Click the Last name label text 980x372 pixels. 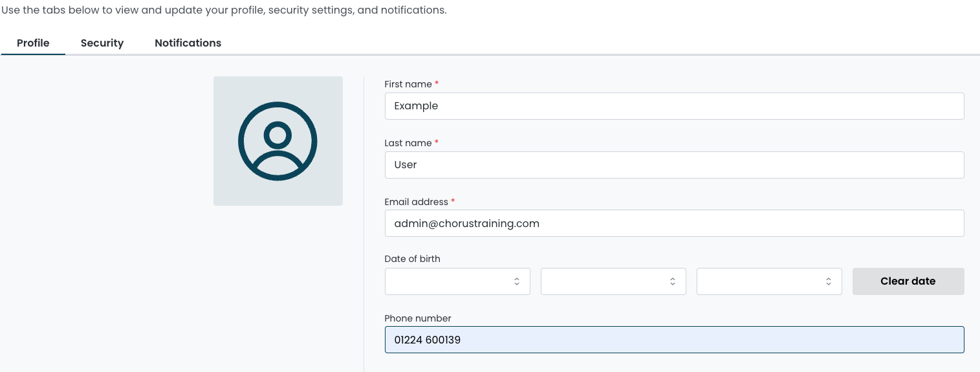point(408,143)
